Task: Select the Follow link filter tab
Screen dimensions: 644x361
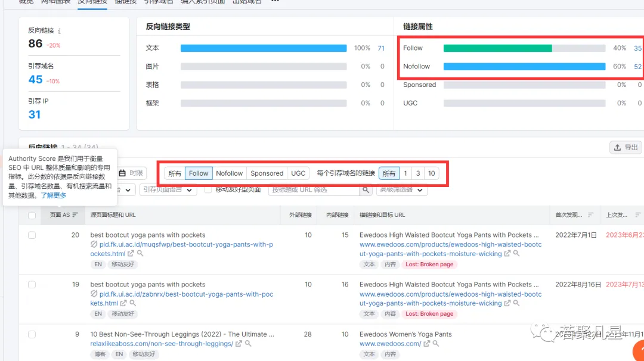Action: 199,173
